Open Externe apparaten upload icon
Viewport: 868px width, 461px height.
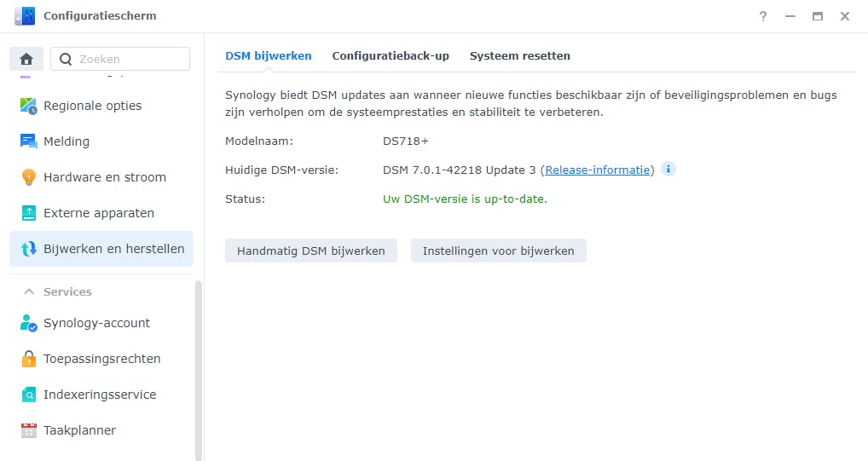point(29,213)
